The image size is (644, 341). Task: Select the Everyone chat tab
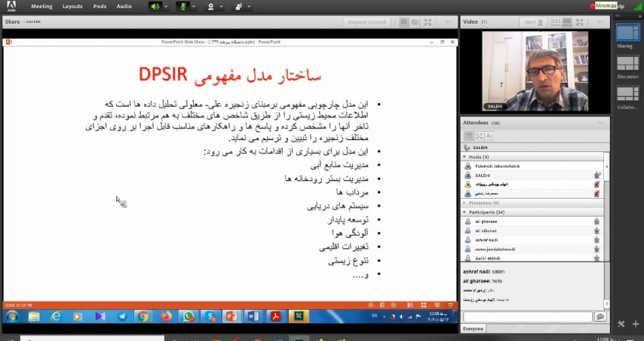tap(473, 328)
